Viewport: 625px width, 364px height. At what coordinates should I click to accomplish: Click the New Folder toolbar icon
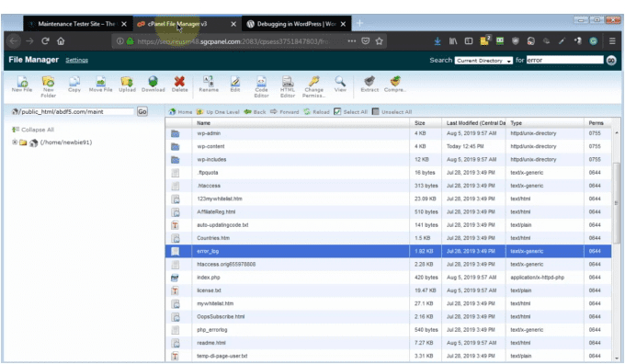coord(48,86)
